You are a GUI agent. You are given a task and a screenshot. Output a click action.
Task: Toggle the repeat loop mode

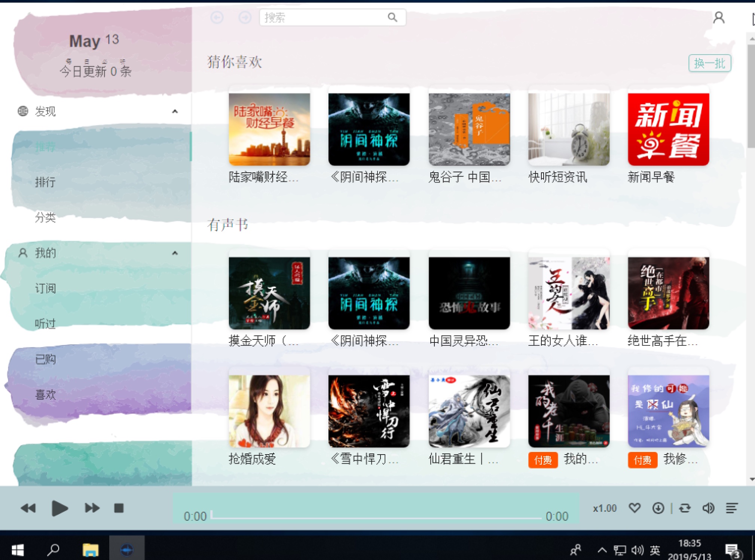pyautogui.click(x=685, y=508)
